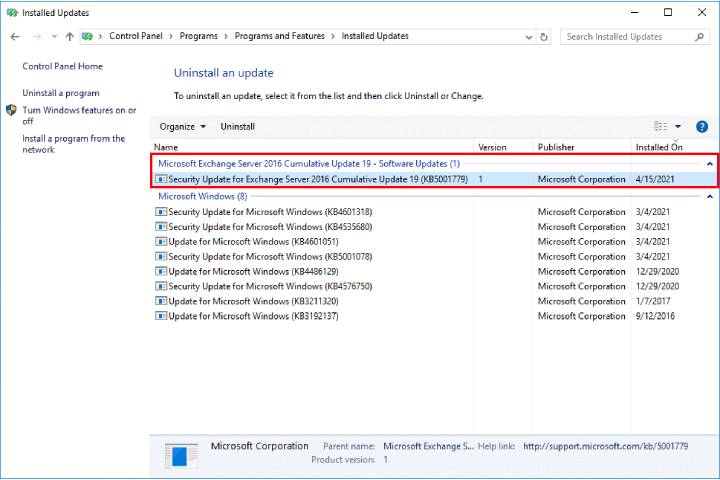720x480 pixels.
Task: Open the recent locations dropdown arrow
Action: (x=54, y=37)
